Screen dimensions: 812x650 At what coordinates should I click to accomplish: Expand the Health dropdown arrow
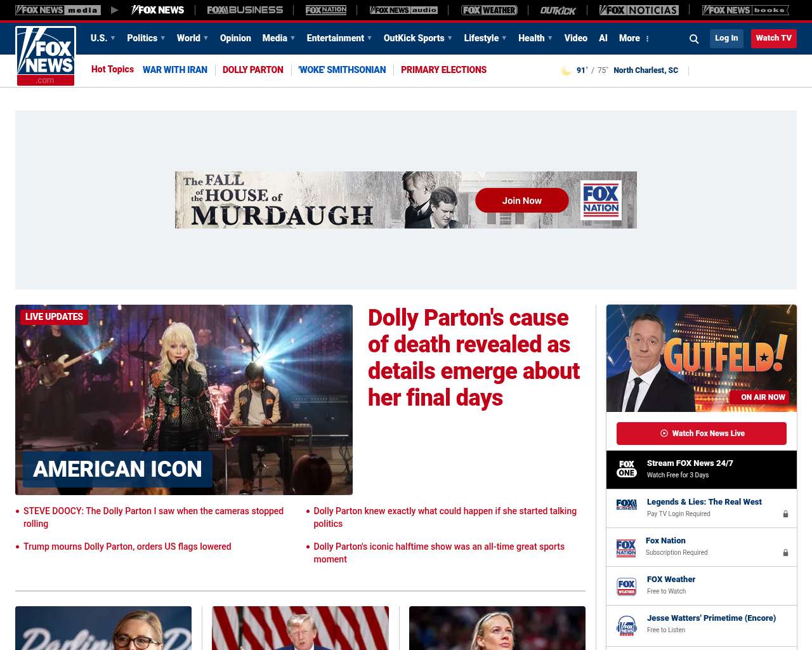550,38
